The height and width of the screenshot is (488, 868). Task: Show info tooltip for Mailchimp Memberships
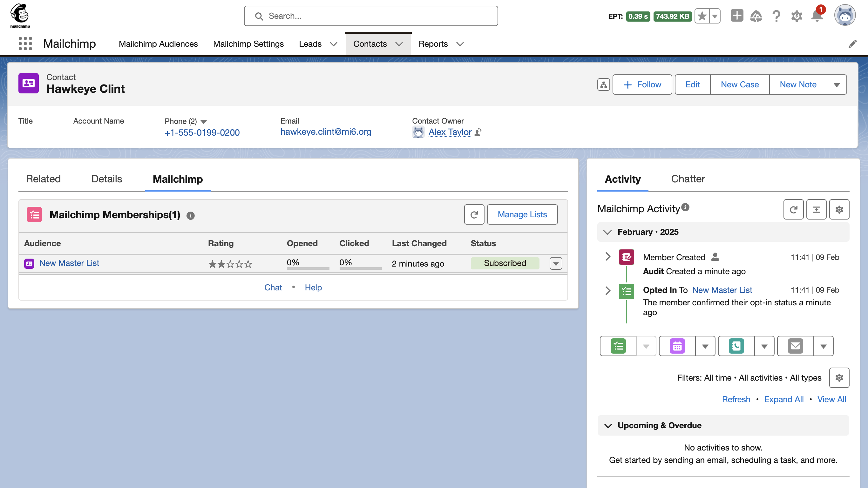tap(190, 215)
